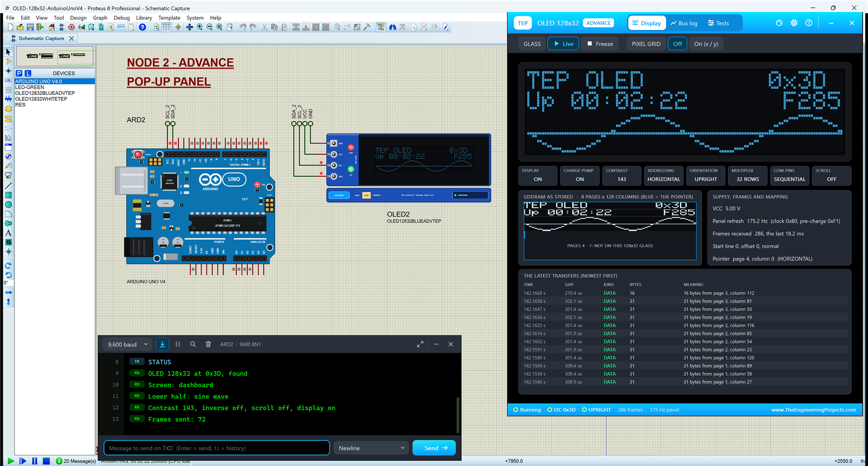This screenshot has height=466, width=868.
Task: Switch OLED view to Freeze mode
Action: 600,44
